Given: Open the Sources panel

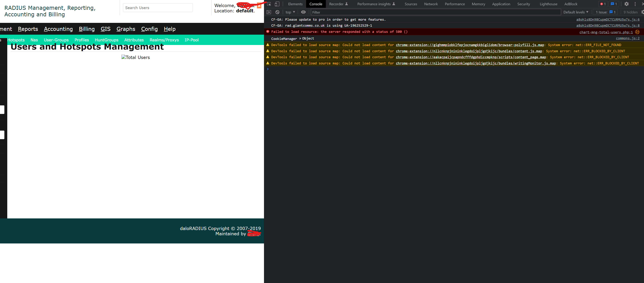Looking at the screenshot, I should 411,4.
